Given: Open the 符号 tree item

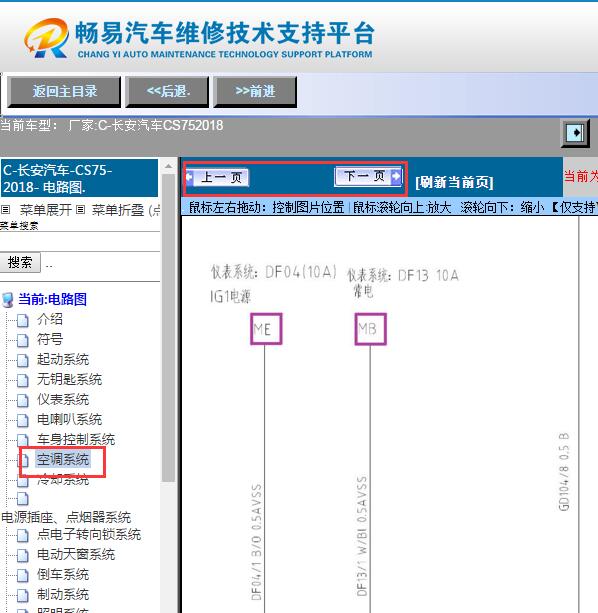Looking at the screenshot, I should coord(50,339).
